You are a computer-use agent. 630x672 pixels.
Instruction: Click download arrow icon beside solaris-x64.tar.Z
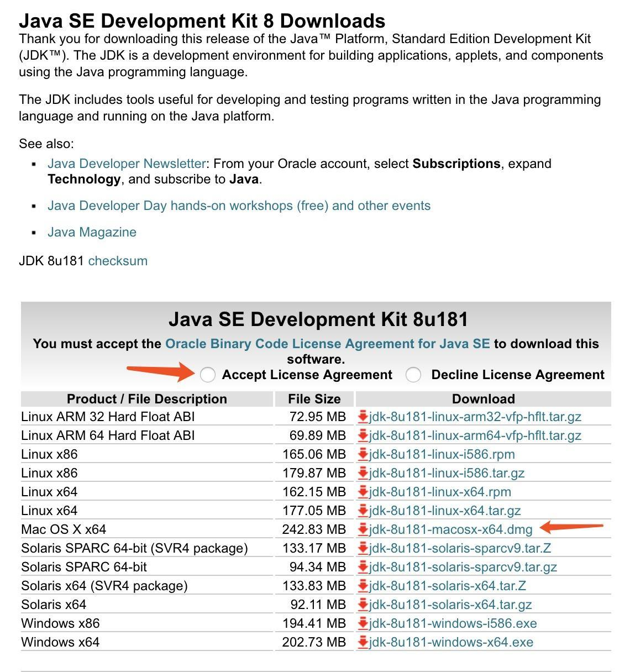pyautogui.click(x=363, y=586)
